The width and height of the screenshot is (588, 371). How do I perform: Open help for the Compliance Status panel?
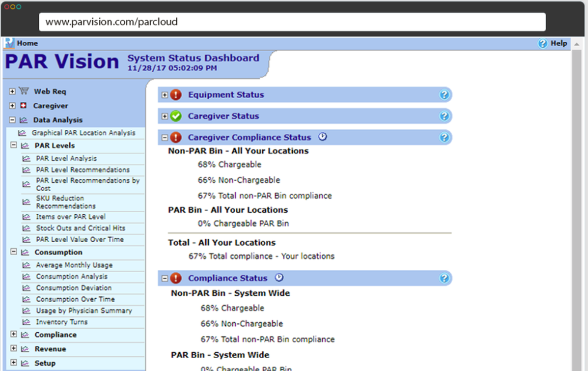tap(444, 278)
